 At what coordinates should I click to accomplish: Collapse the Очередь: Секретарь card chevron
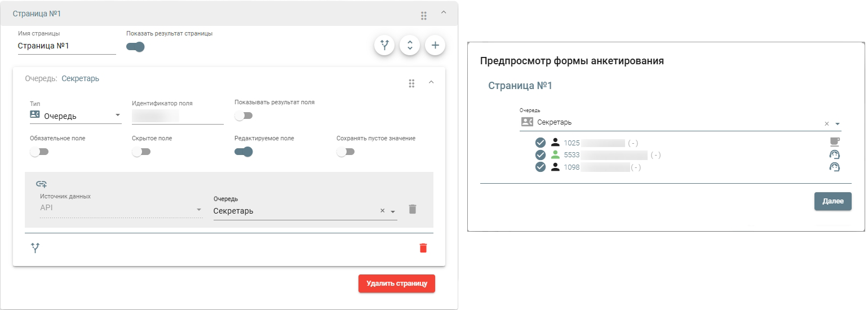tap(431, 82)
